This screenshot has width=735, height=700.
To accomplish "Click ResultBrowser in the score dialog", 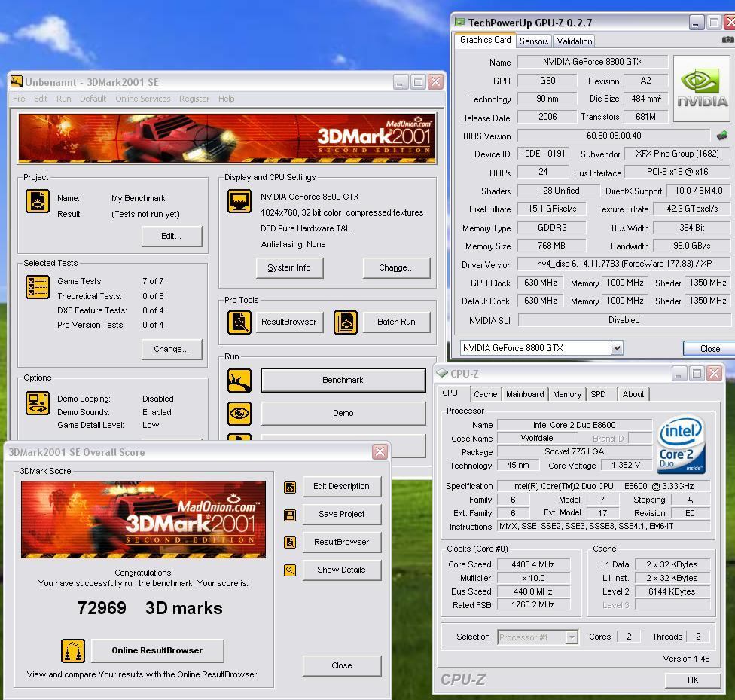I will [341, 542].
